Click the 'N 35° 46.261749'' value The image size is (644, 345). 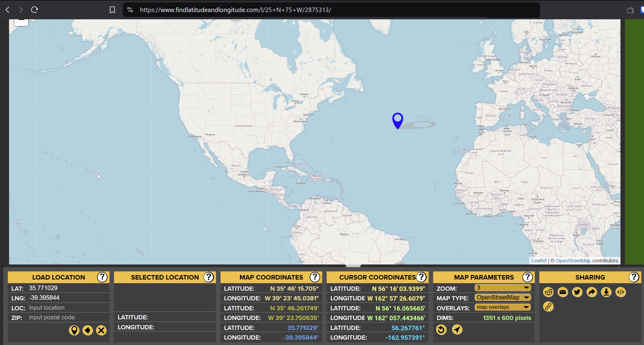294,308
